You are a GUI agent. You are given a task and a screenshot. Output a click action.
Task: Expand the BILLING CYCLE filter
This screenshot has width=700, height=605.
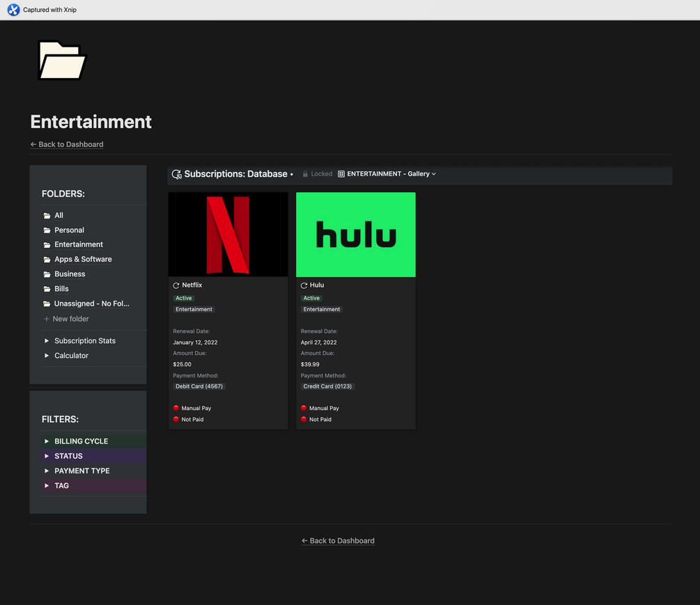click(x=47, y=441)
